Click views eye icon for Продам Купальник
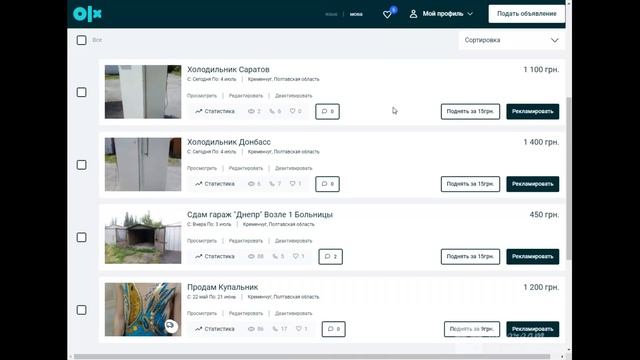 click(x=251, y=329)
